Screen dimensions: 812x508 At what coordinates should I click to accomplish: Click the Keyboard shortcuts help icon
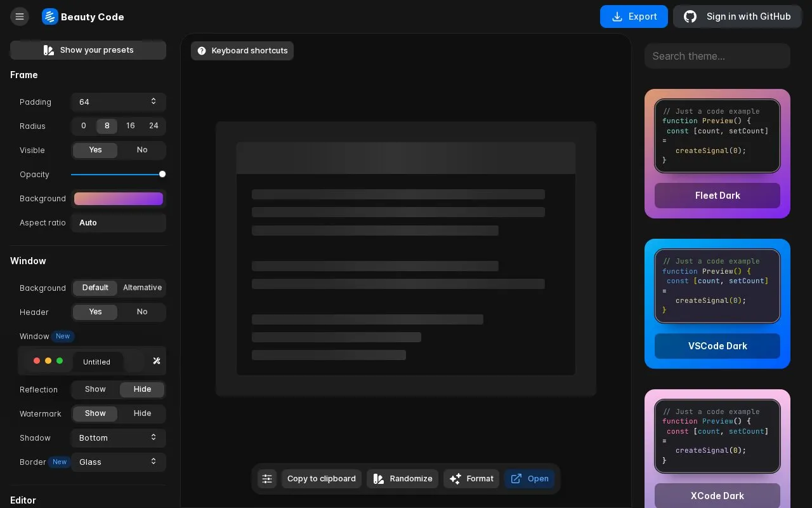coord(202,51)
